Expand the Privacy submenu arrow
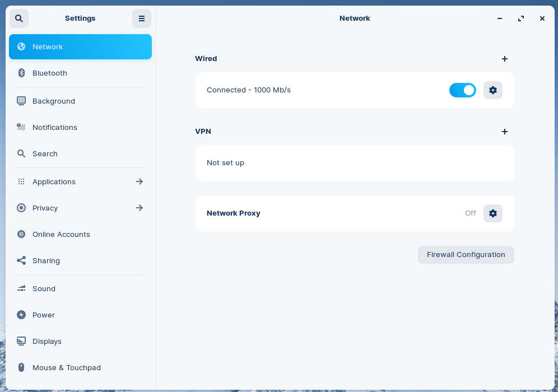Viewport: 558px width, 392px height. tap(139, 208)
